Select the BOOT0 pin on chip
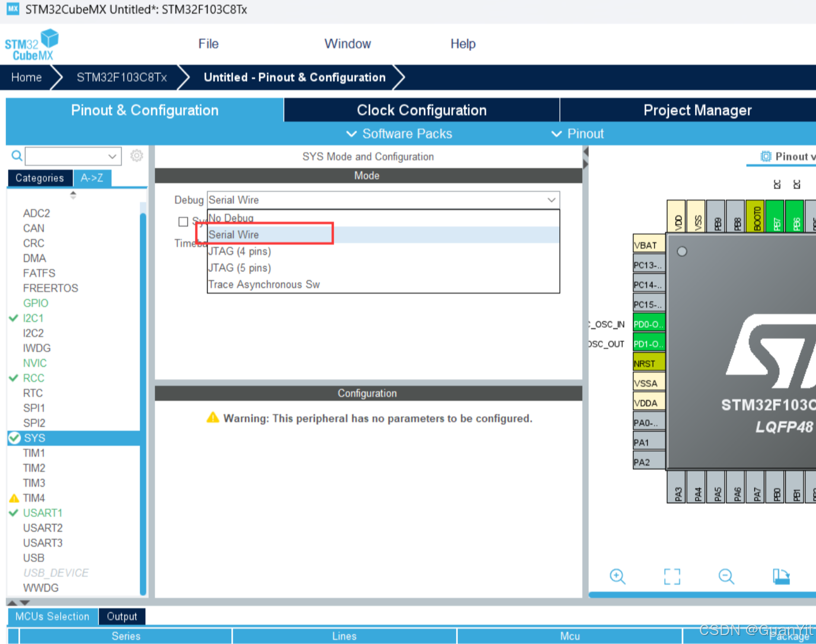Screen dimensions: 816x644 coord(756,217)
